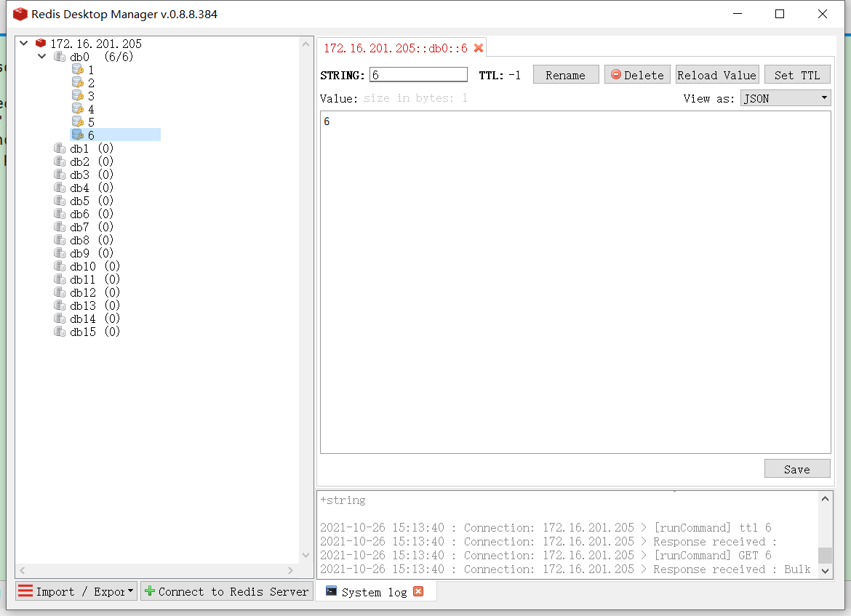The height and width of the screenshot is (616, 851).
Task: Click the red server icon for 172.16.201.205
Action: coord(41,44)
